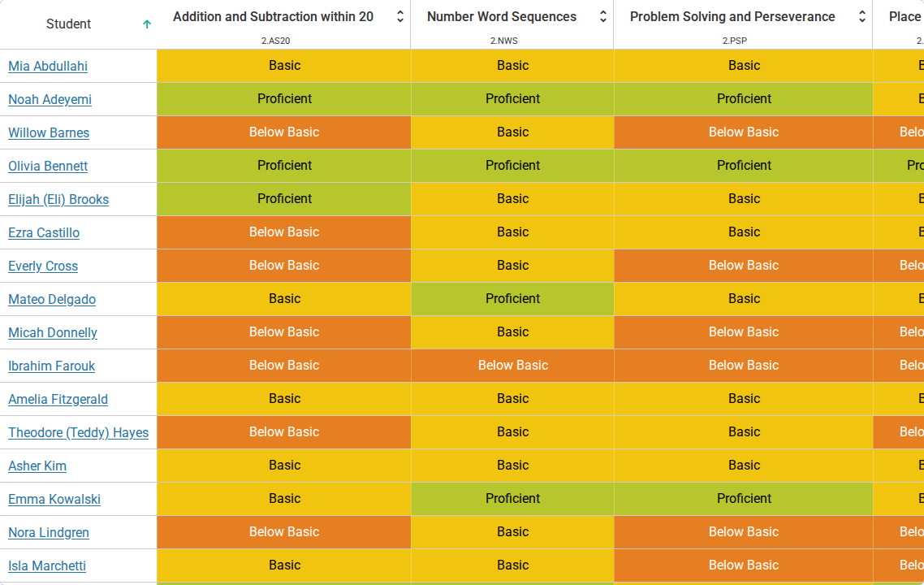
Task: Open Elijah (Eli) Brooks record
Action: pyautogui.click(x=58, y=199)
